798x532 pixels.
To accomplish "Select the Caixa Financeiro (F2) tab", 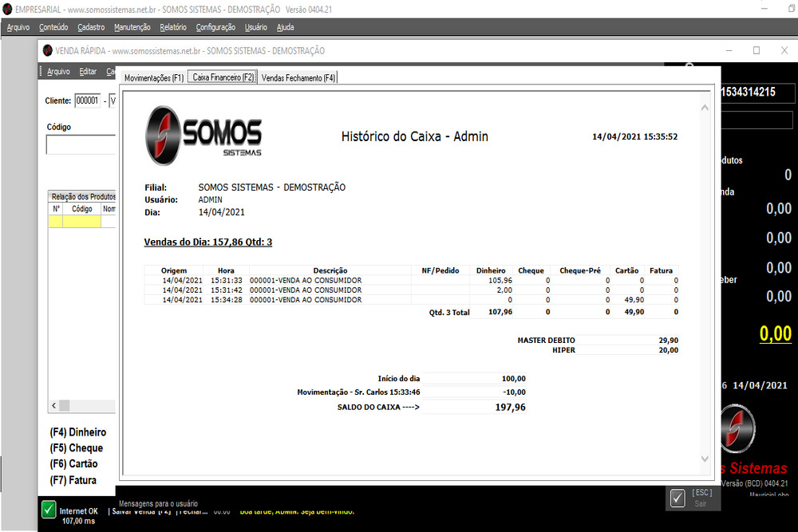I will (223, 77).
